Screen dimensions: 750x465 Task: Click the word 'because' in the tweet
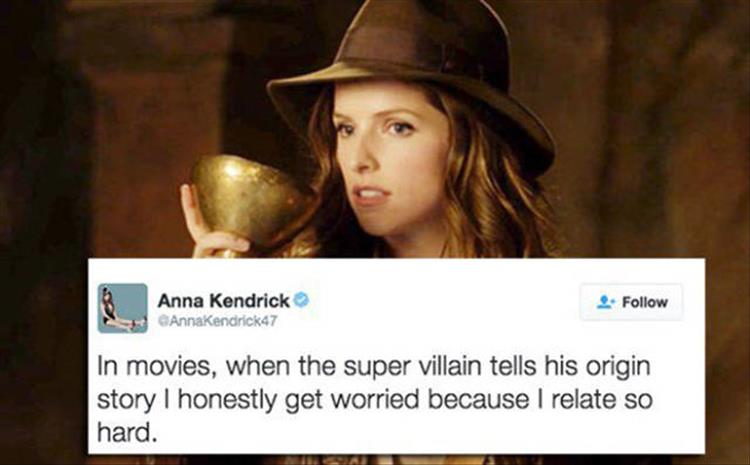click(478, 399)
